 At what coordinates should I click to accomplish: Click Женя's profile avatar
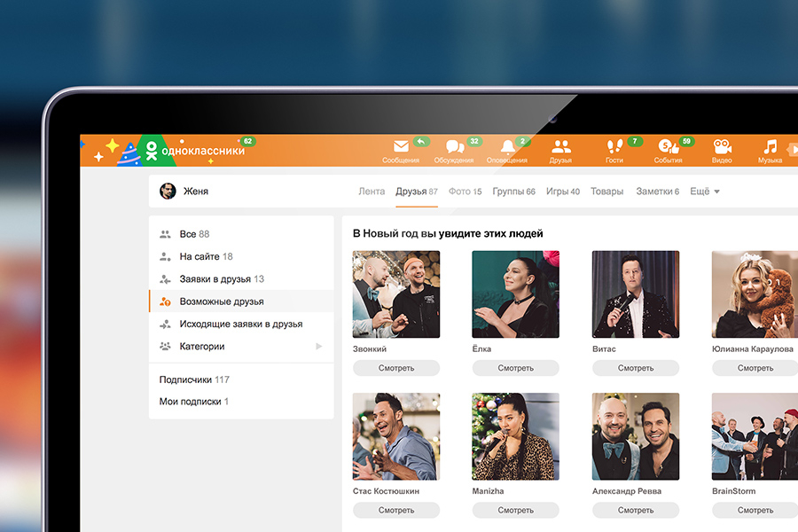(168, 191)
